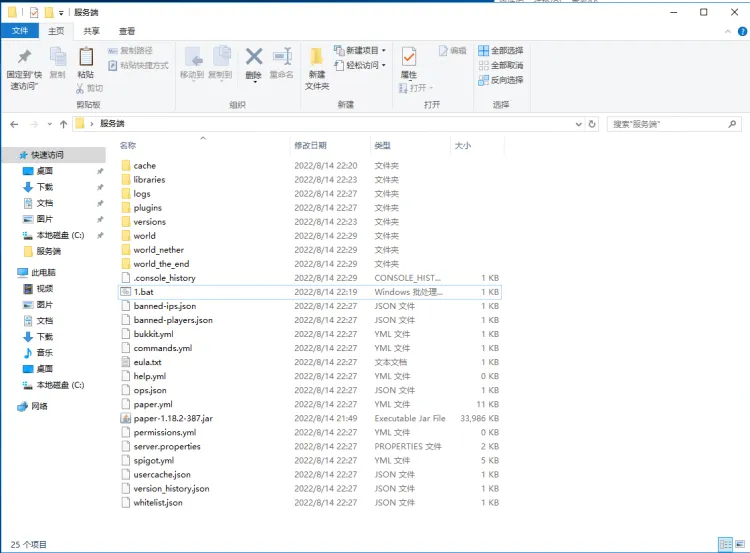
Task: Switch to details view using the bottom-right view button
Action: pyautogui.click(x=725, y=545)
